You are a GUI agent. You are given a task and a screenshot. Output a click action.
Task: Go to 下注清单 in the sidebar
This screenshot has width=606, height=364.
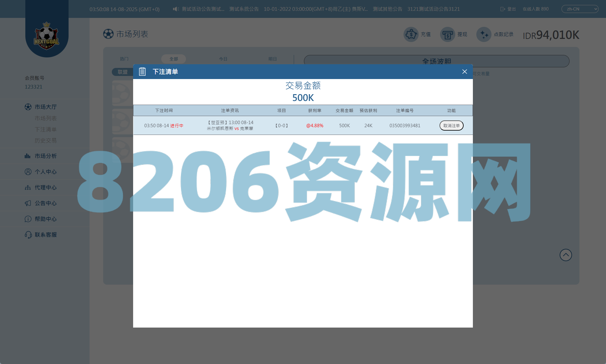pos(46,129)
